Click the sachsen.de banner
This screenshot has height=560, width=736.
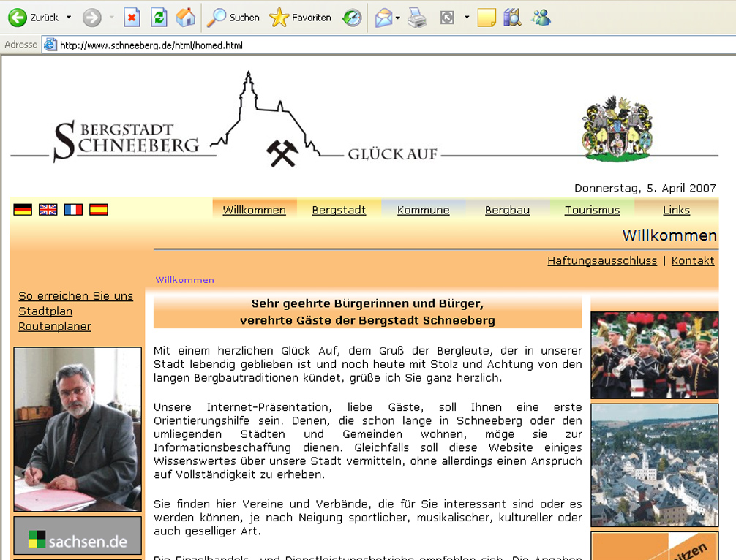pos(78,537)
